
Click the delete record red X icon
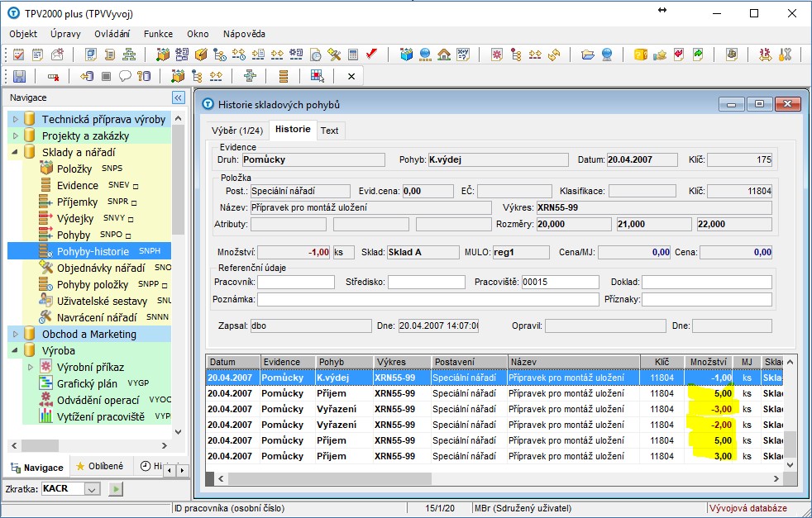(x=53, y=77)
